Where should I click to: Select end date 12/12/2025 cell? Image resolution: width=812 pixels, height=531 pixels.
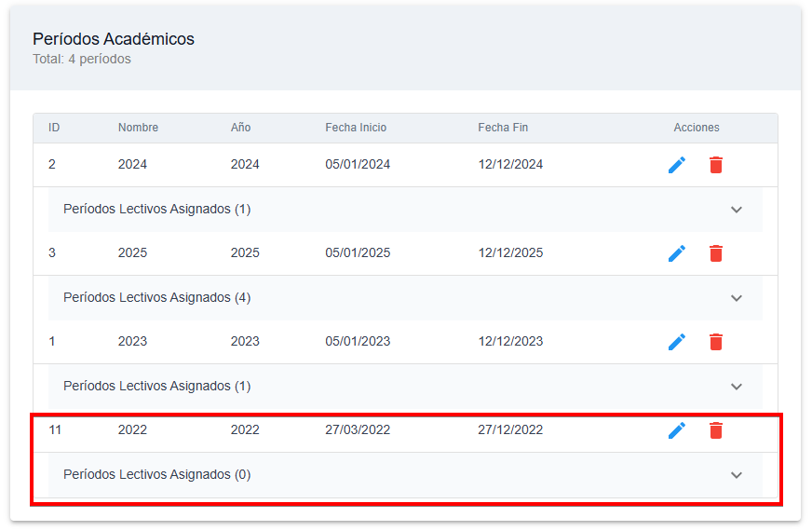510,253
